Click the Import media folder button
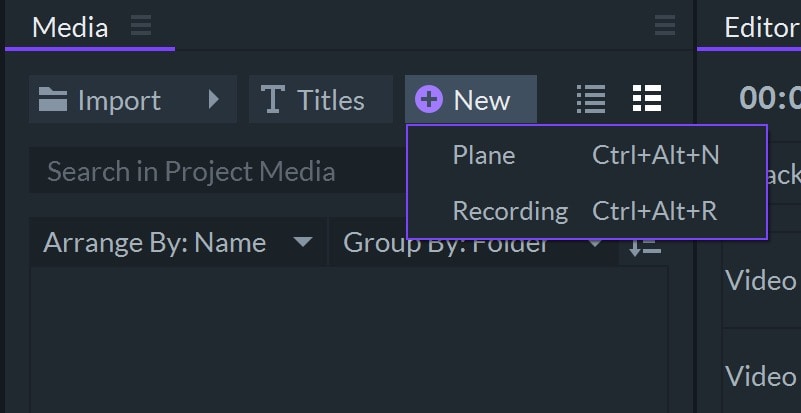801x413 pixels. click(98, 100)
